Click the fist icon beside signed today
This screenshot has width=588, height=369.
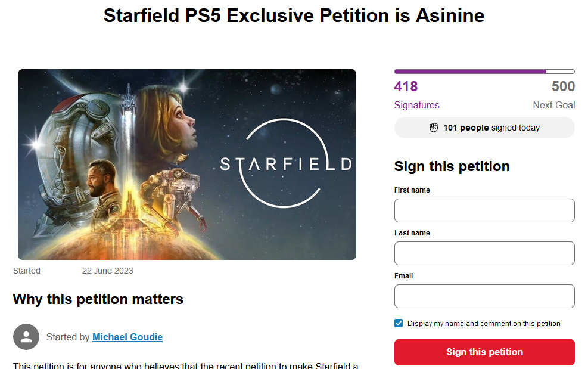(434, 128)
